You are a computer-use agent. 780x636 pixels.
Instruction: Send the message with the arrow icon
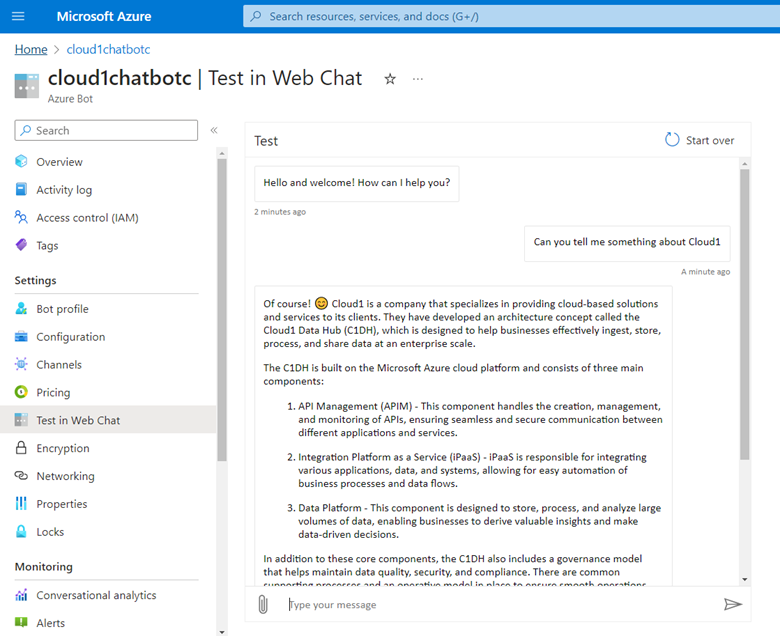pos(733,604)
